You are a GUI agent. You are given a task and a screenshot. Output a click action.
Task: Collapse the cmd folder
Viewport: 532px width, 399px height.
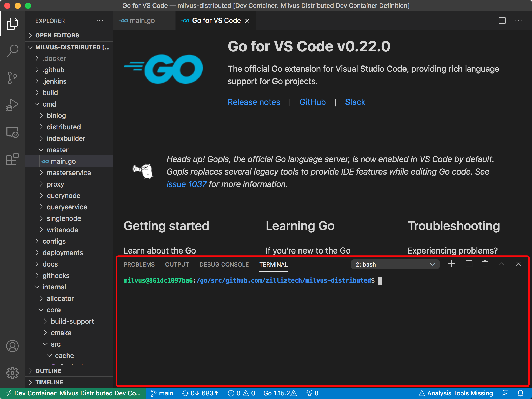(49, 104)
